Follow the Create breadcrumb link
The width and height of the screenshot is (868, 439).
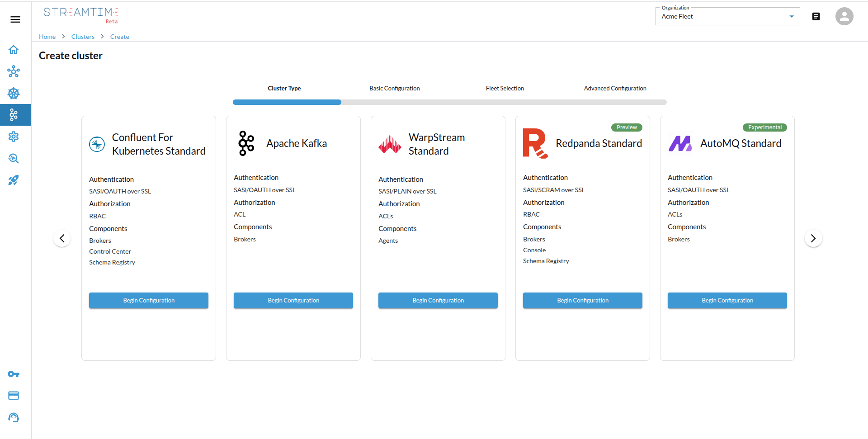pos(119,37)
